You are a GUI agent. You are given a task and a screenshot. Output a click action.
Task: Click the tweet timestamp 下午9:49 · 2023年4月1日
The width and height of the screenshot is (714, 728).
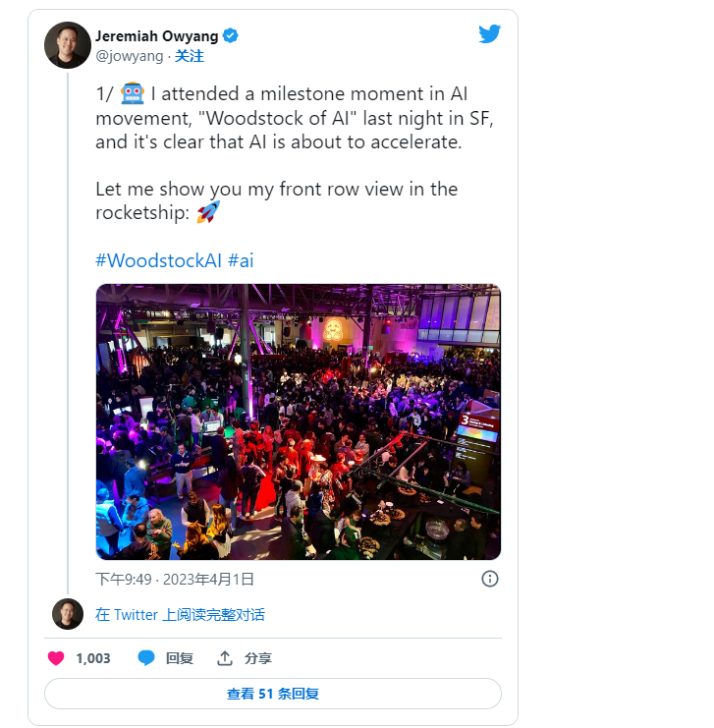175,579
